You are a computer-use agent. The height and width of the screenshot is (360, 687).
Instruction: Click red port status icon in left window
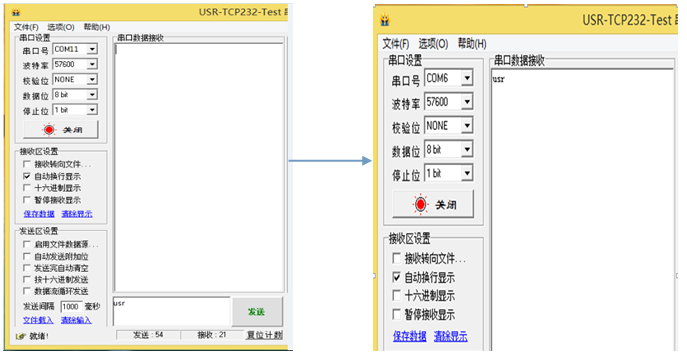coord(49,130)
